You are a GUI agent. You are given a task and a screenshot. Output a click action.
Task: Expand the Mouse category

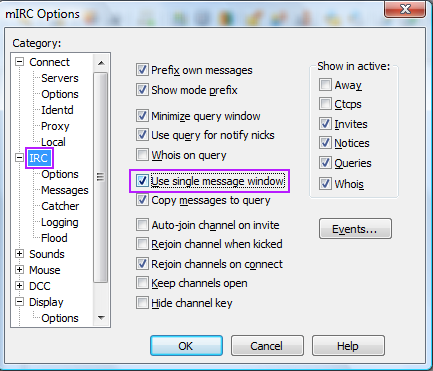pos(20,270)
